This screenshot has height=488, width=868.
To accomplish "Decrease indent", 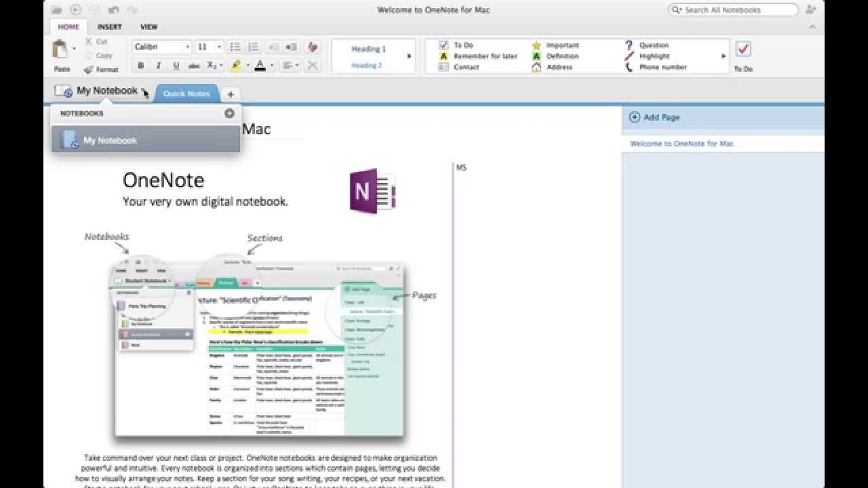I will click(274, 47).
